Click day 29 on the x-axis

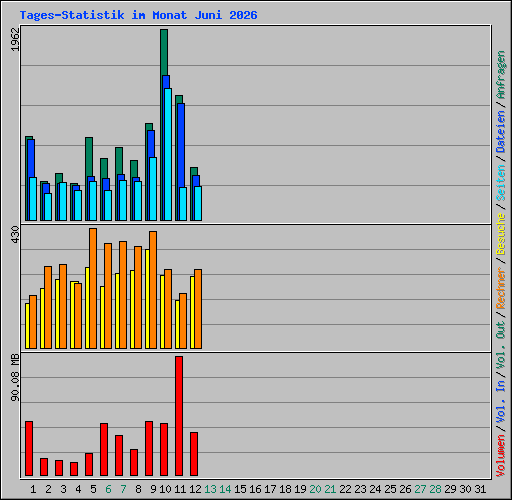pyautogui.click(x=450, y=489)
